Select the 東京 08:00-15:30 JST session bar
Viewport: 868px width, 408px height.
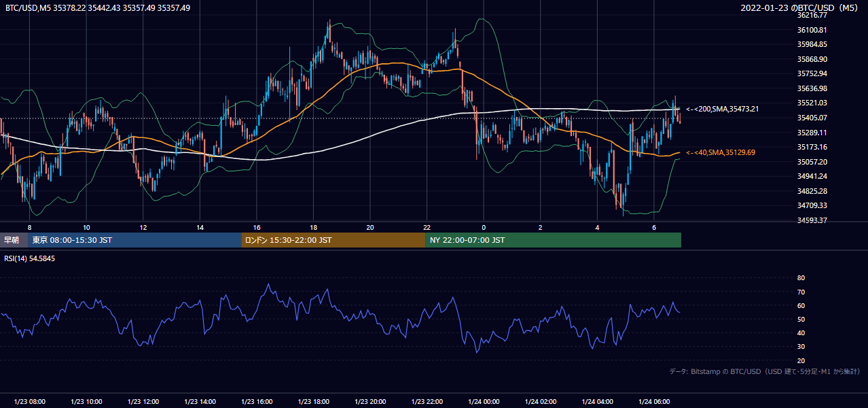click(x=134, y=240)
